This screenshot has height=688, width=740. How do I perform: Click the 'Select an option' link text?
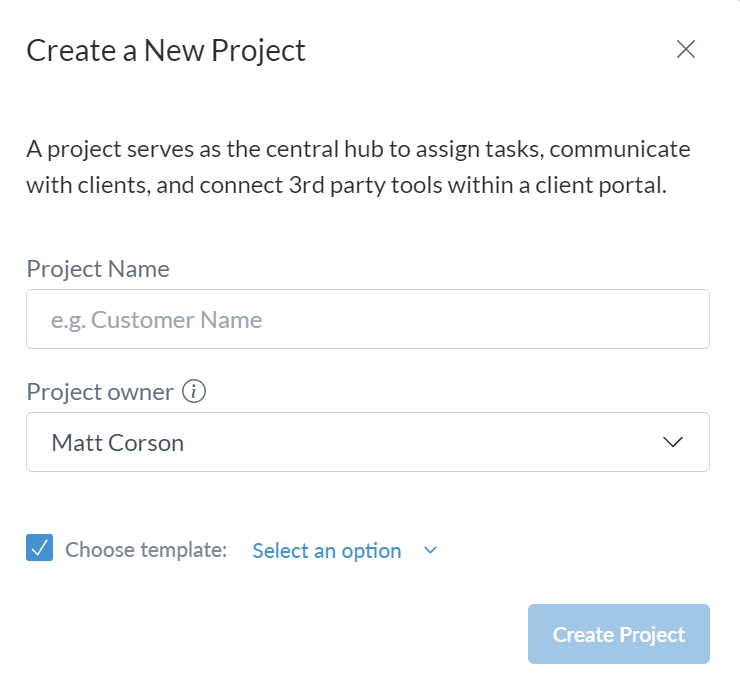pos(327,550)
